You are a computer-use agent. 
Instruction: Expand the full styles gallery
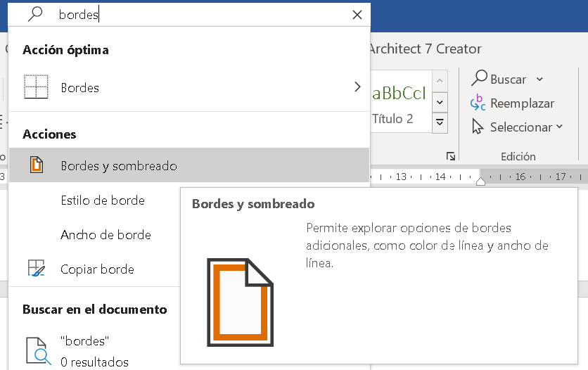440,122
